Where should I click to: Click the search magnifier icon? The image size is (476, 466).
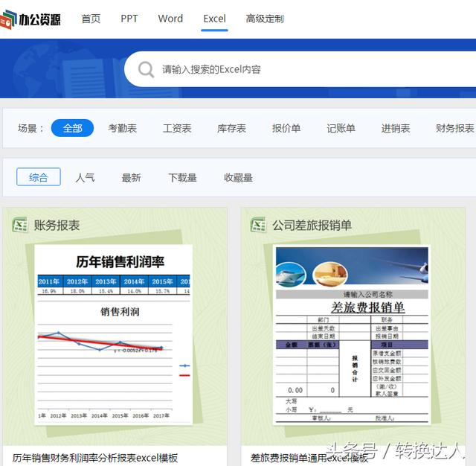tap(146, 69)
